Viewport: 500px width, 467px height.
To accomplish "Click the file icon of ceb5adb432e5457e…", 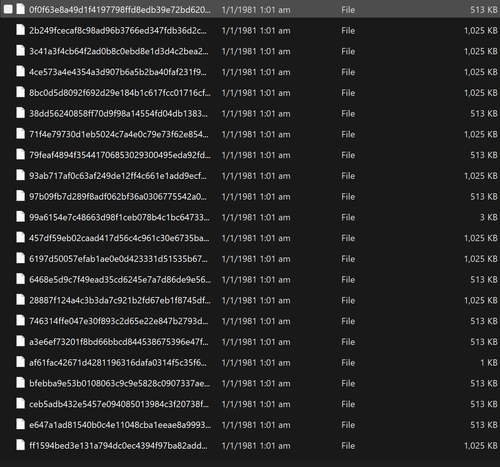I will [21, 404].
